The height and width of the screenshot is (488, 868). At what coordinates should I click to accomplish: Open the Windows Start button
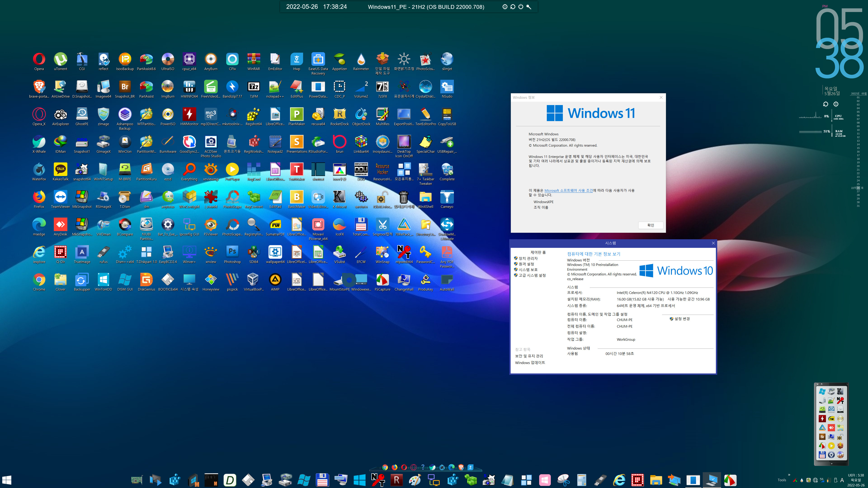click(x=7, y=480)
